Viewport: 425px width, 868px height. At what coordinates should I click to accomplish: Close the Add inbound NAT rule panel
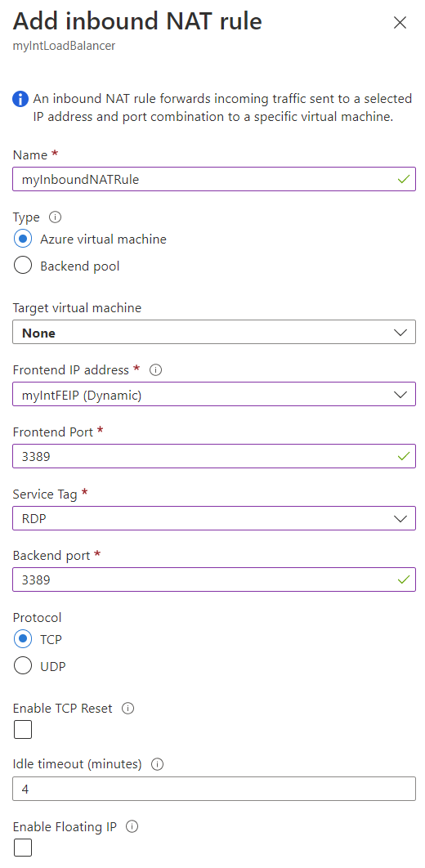400,23
